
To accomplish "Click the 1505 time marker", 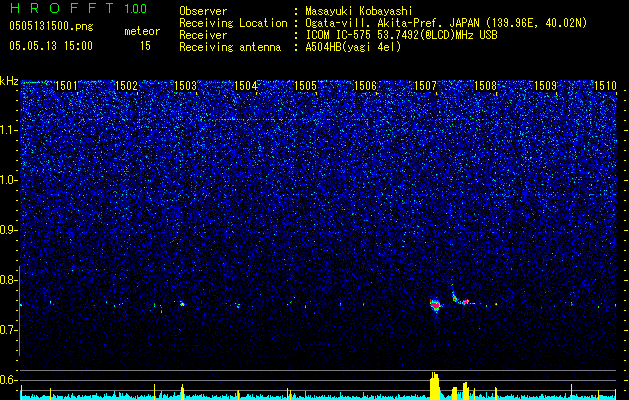I will click(x=306, y=86).
